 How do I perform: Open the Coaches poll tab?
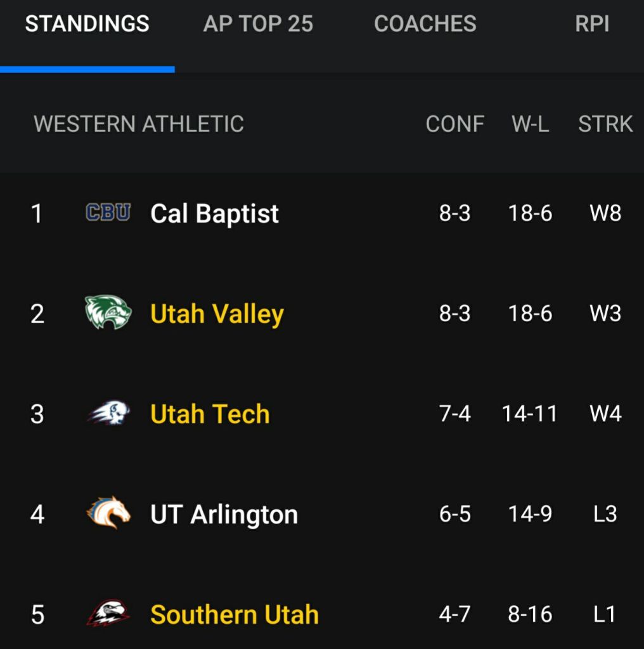tap(425, 24)
